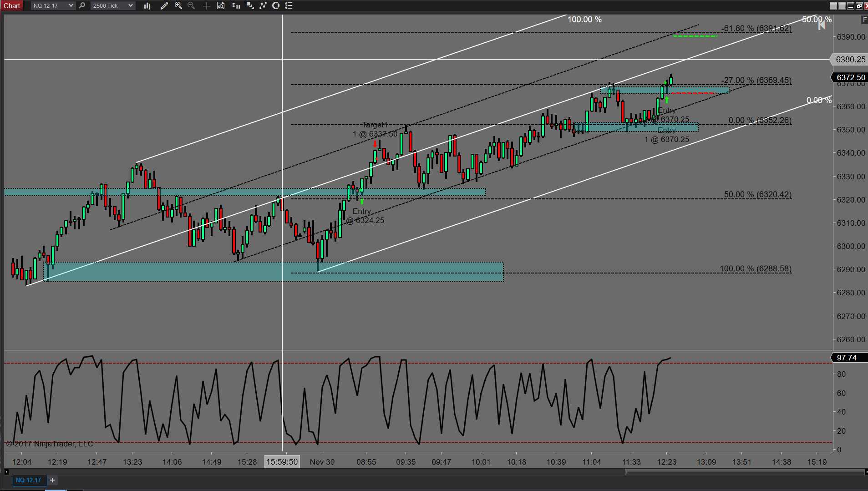Open the 2500 Tick interval dropdown

tap(113, 5)
